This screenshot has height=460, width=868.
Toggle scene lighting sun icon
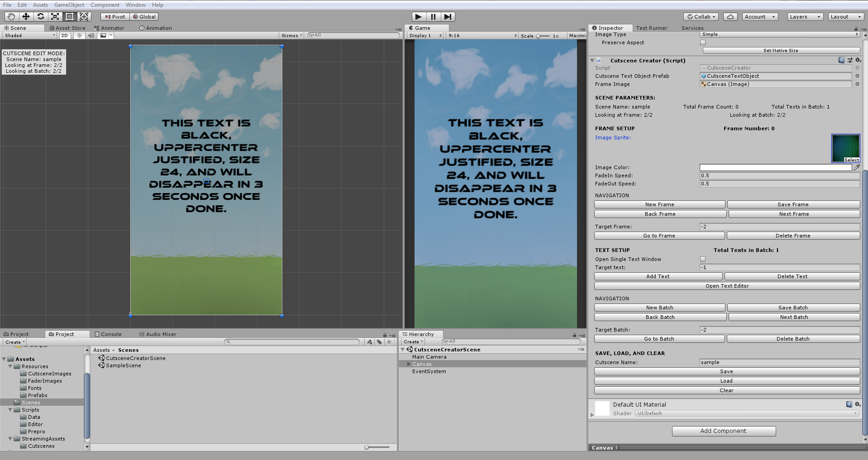(79, 35)
